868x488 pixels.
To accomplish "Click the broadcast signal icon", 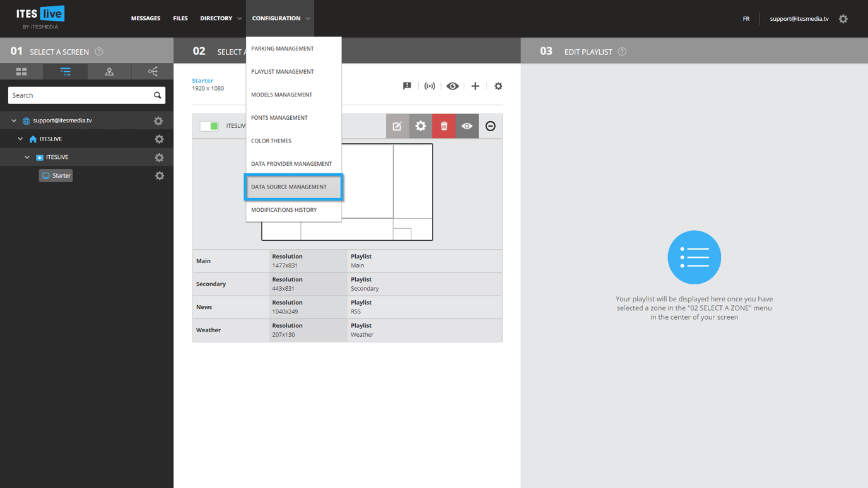I will 430,86.
